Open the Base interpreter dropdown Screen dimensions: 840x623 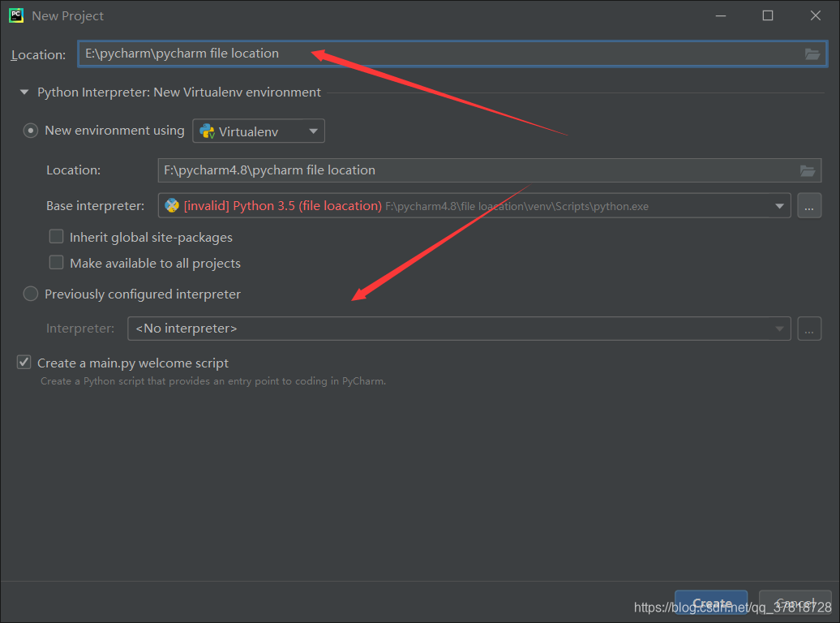coord(474,206)
